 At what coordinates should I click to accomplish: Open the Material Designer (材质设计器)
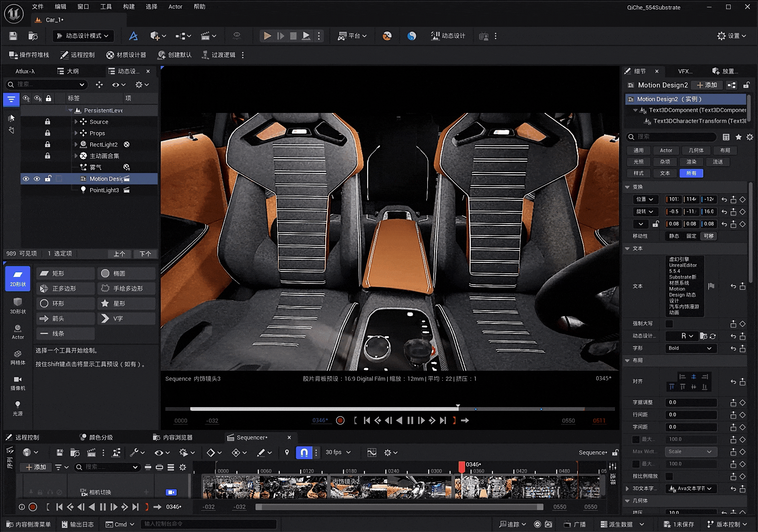tap(126, 55)
